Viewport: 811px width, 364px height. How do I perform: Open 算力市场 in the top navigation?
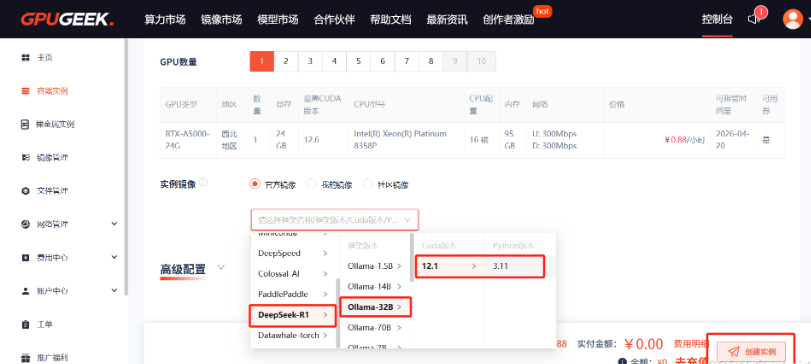coord(164,20)
